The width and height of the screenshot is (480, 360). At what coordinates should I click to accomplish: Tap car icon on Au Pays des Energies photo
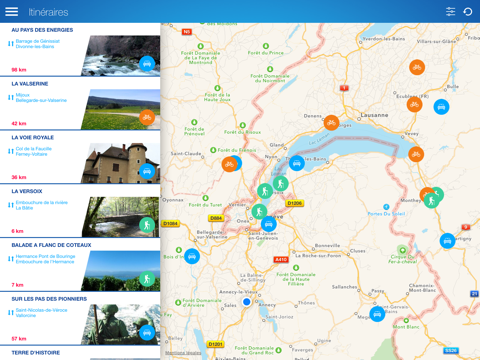[147, 64]
